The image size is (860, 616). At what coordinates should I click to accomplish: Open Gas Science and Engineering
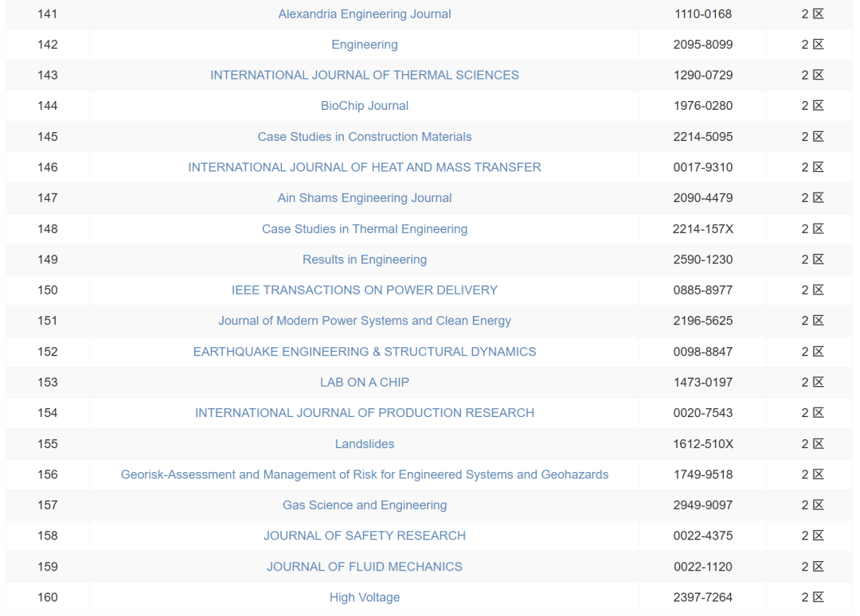[364, 505]
